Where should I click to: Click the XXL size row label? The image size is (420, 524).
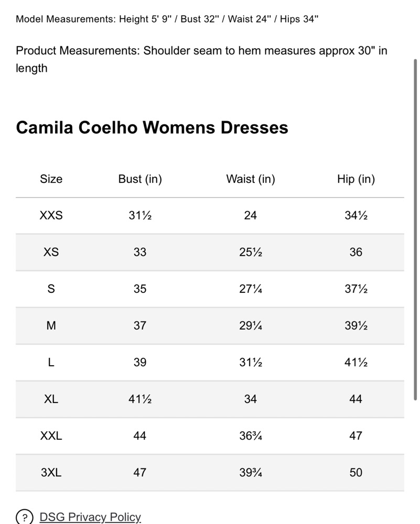[51, 436]
